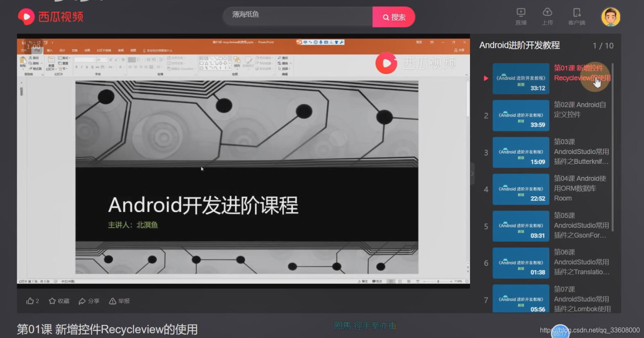Play 第06课 插件之Translatio… lesson title
Image resolution: width=644 pixels, height=338 pixels.
(x=581, y=262)
